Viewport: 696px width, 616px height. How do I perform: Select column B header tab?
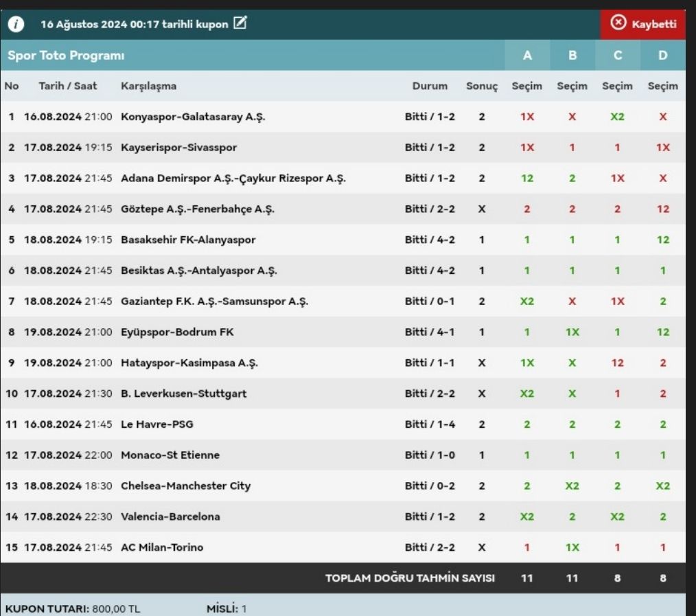[x=572, y=56]
